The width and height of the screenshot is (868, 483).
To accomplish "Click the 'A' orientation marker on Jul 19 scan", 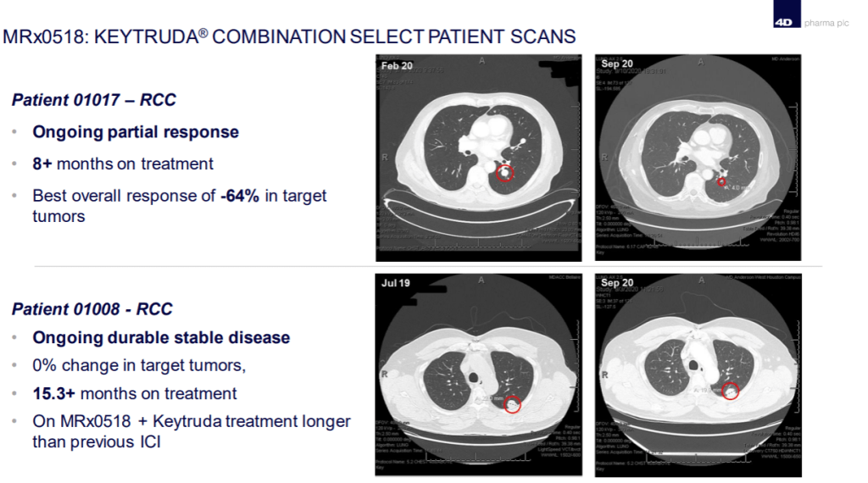I will click(481, 280).
